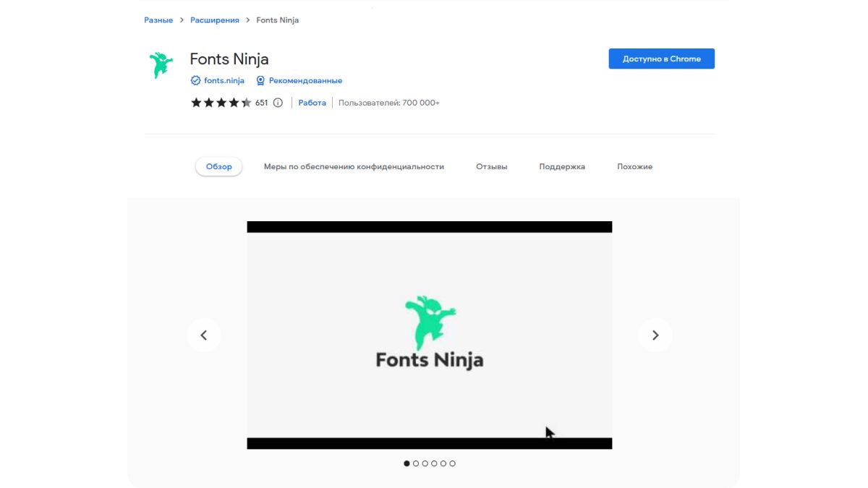Click the last half-filled rating star
868x488 pixels.
246,103
